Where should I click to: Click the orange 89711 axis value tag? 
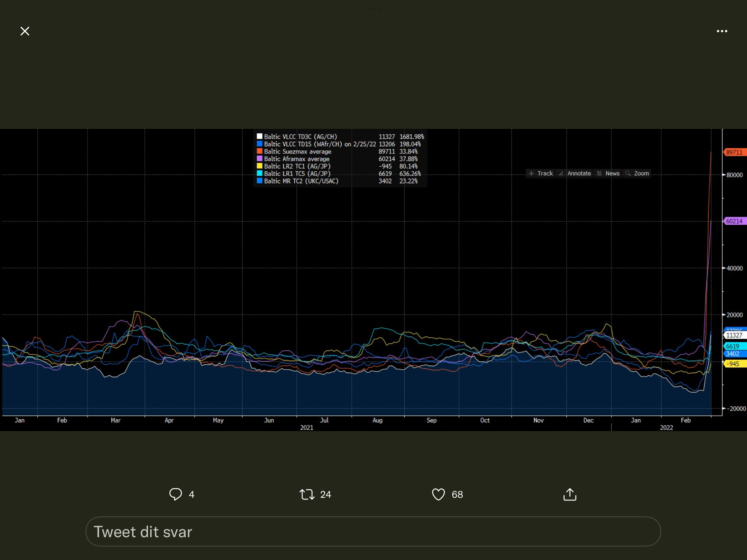point(735,152)
